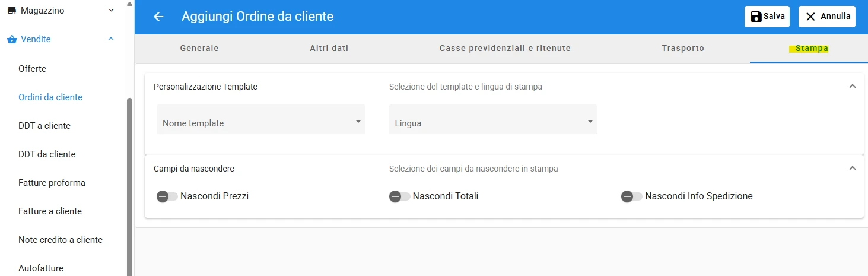Expand the Magazzino sidebar menu chevron

pos(111,11)
